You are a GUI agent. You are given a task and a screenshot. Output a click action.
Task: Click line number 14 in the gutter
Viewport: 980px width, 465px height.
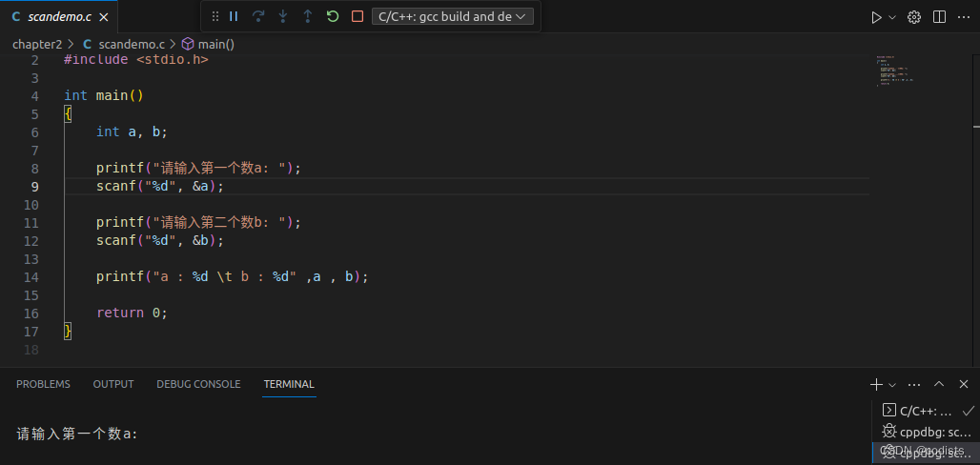[31, 277]
